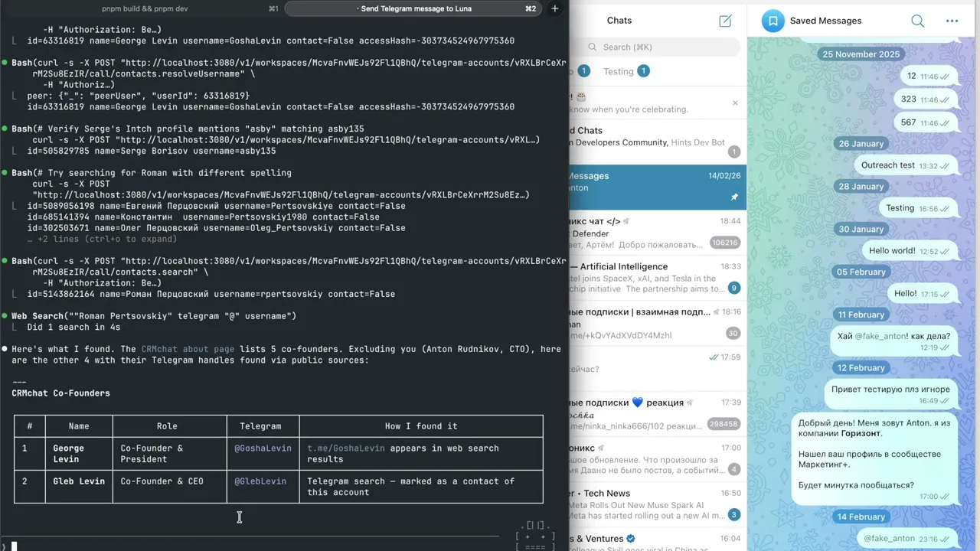Expand '+2 lines (ctrl+o to expand)' output
980x551 pixels.
(x=102, y=239)
